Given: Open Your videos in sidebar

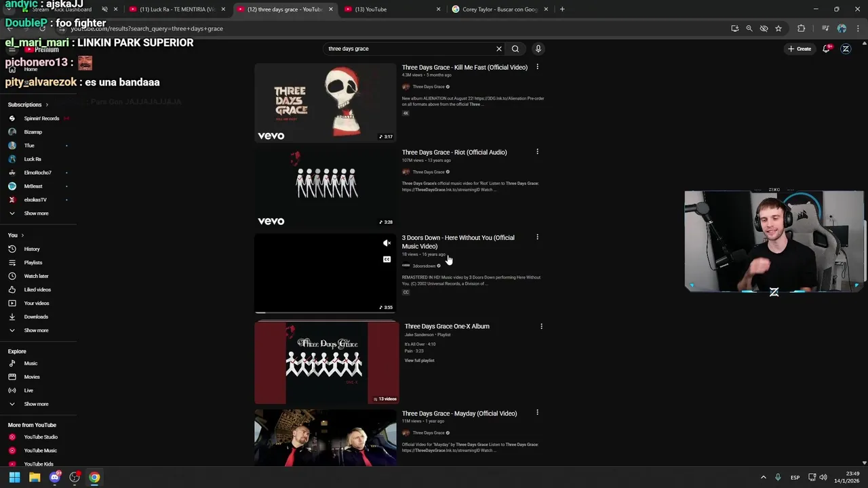Looking at the screenshot, I should tap(37, 303).
